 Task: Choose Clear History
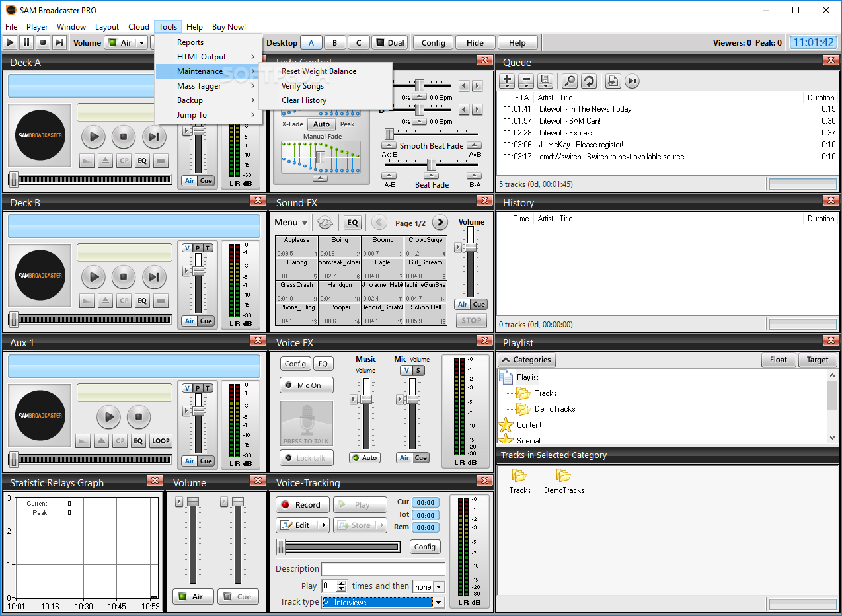click(326, 100)
